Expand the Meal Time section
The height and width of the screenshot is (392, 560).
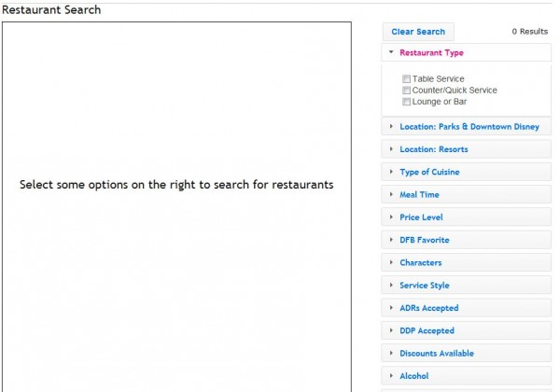click(419, 195)
